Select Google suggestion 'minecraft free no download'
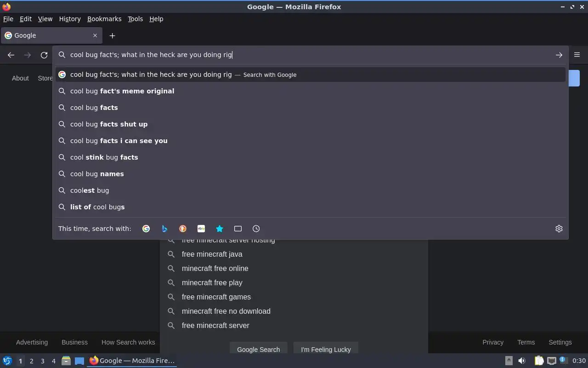This screenshot has width=588, height=368. [x=294, y=311]
